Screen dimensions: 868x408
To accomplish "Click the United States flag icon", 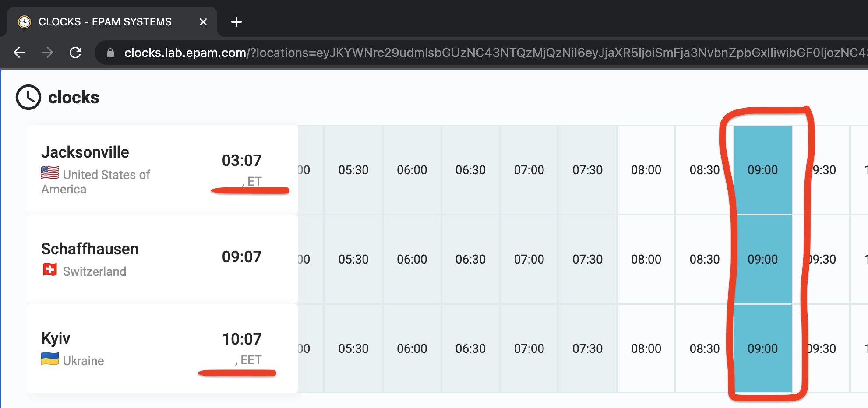I will (x=50, y=173).
